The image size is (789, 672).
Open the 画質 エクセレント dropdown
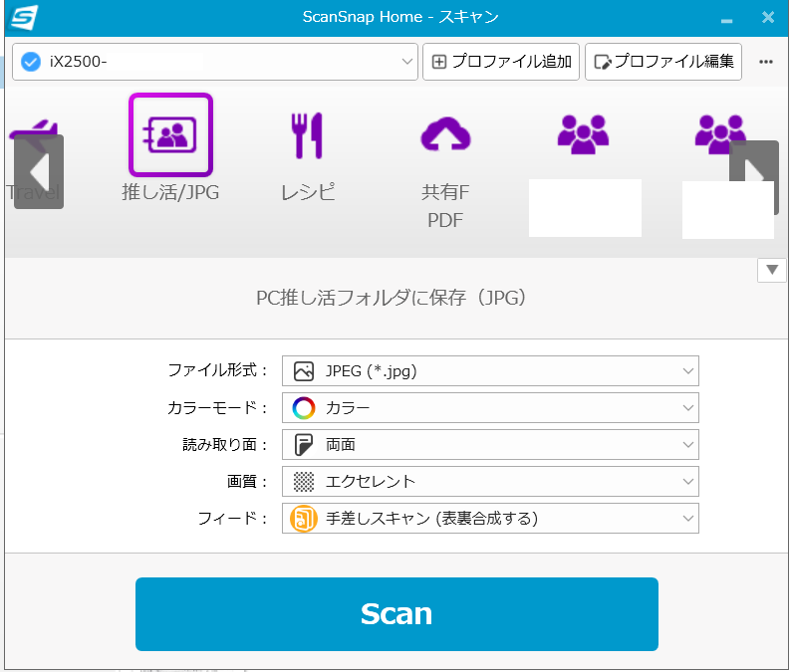490,482
